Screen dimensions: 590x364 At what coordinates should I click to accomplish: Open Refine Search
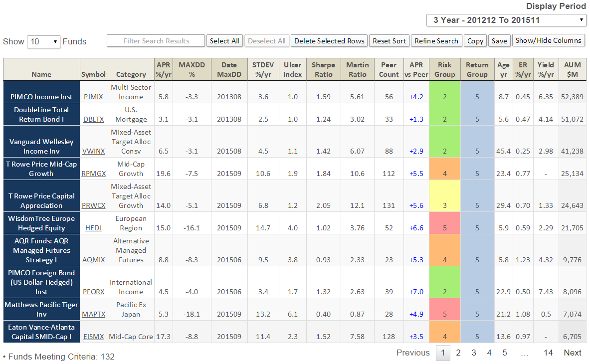point(436,41)
